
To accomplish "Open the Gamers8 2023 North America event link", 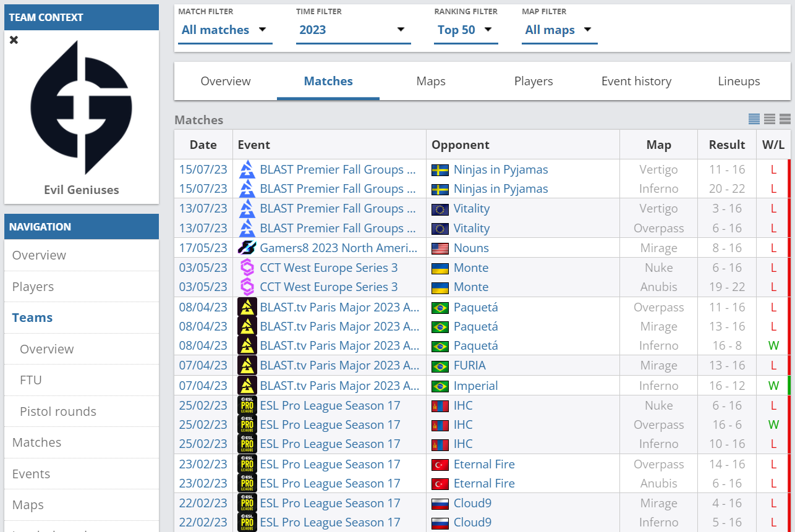I will (339, 248).
